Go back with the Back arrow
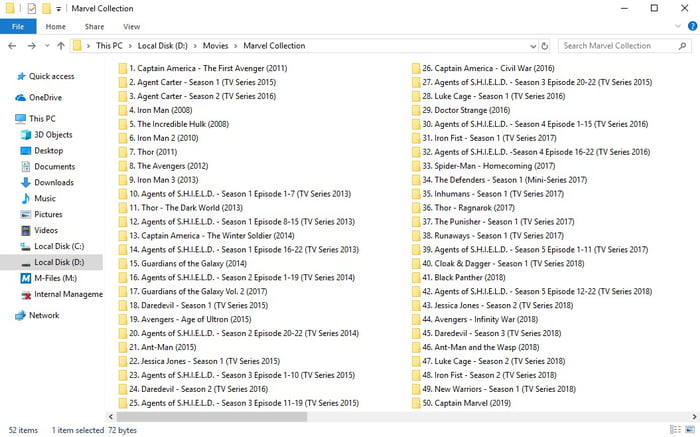The width and height of the screenshot is (700, 437). pos(12,46)
